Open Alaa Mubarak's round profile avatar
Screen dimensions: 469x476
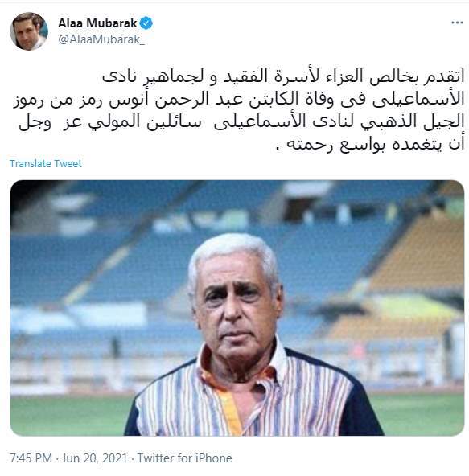[x=29, y=31]
